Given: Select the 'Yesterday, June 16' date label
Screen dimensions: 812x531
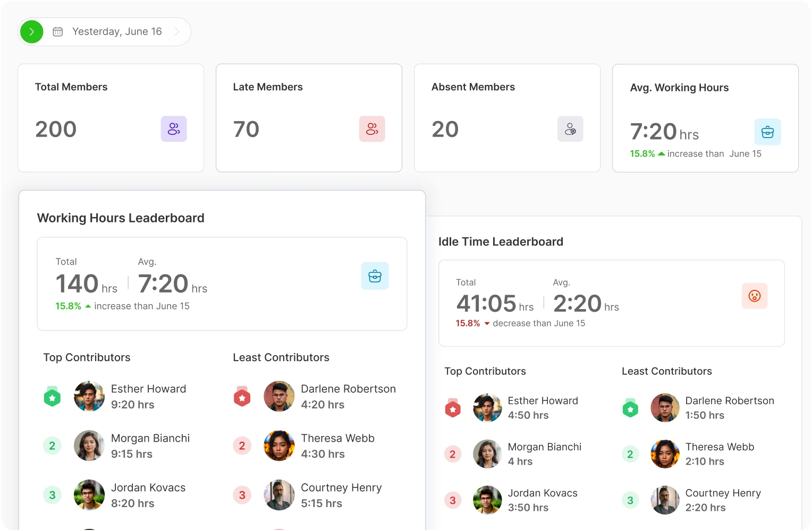Looking at the screenshot, I should pyautogui.click(x=117, y=31).
